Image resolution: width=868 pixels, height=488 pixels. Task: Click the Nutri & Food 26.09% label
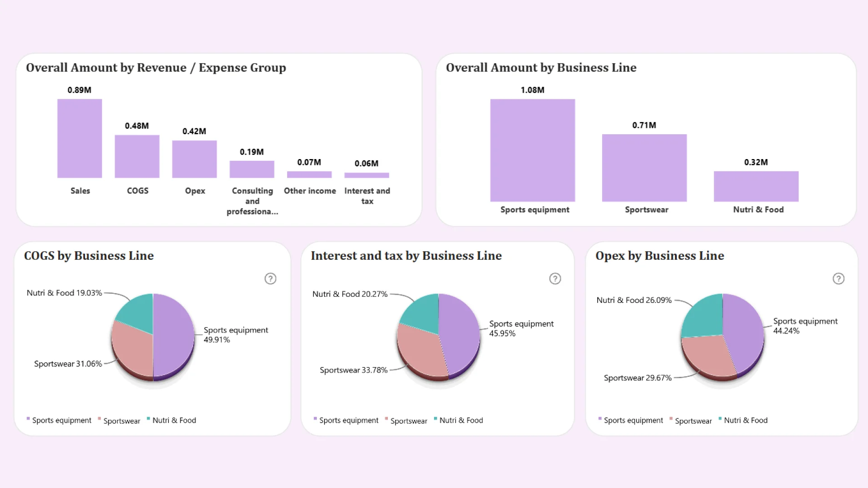click(x=634, y=300)
